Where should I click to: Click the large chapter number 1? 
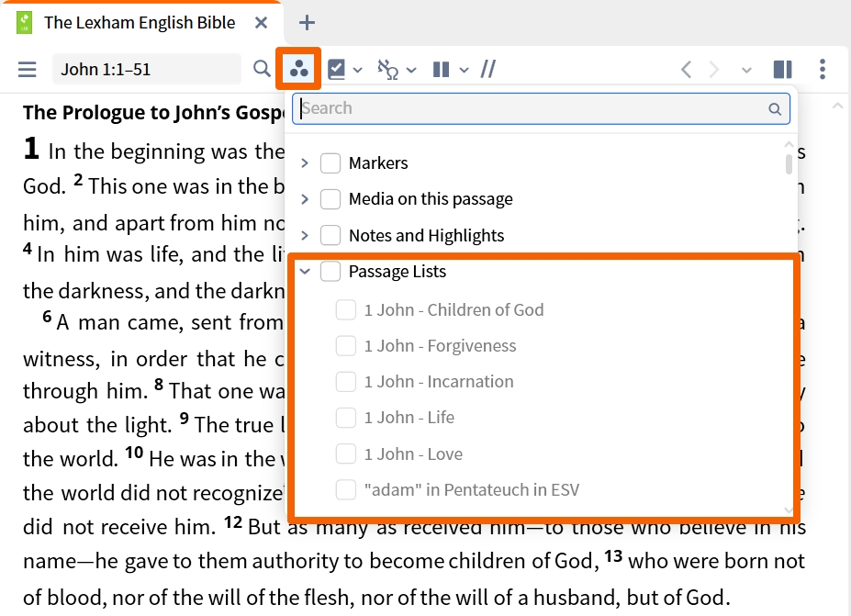point(31,148)
